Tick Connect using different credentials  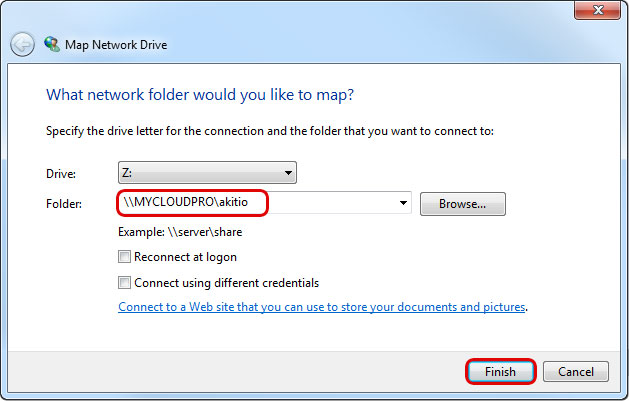125,282
